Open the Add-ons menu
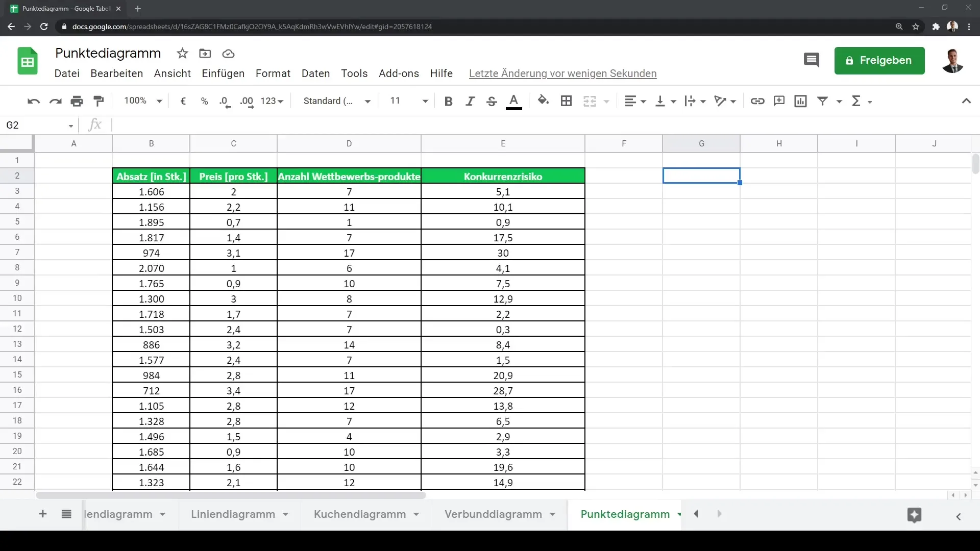Image resolution: width=980 pixels, height=551 pixels. click(399, 73)
